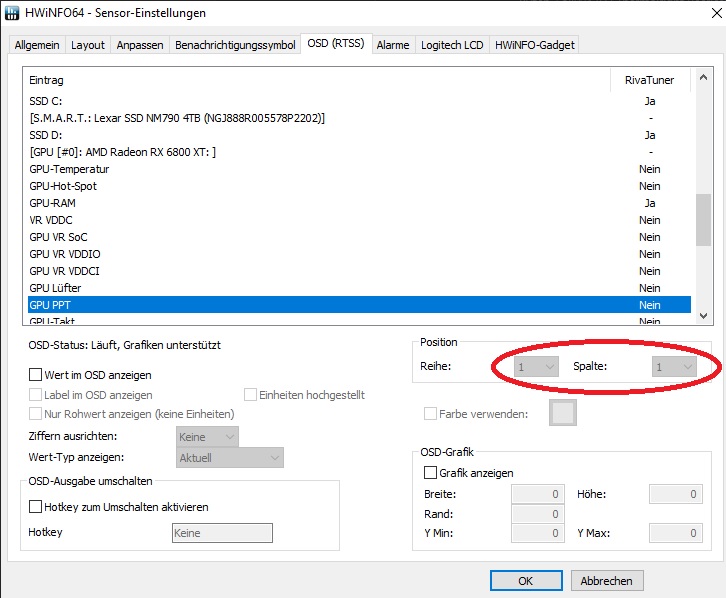The width and height of the screenshot is (726, 598).
Task: Click the Y Min input field
Action: click(538, 533)
